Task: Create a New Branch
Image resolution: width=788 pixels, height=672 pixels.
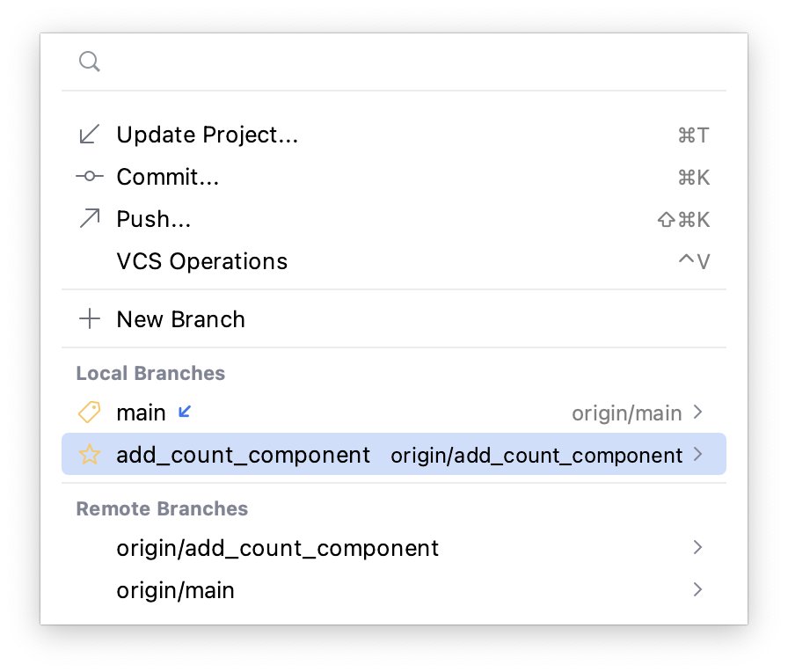Action: tap(181, 319)
